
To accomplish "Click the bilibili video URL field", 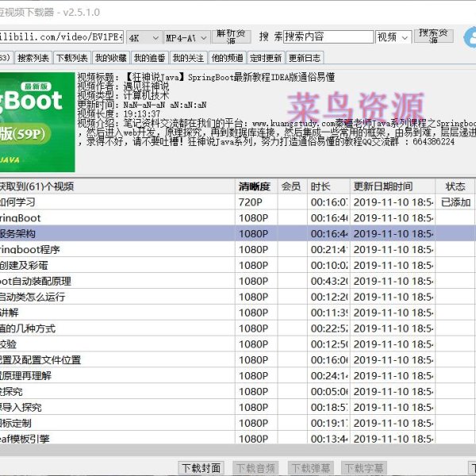I will pos(59,37).
